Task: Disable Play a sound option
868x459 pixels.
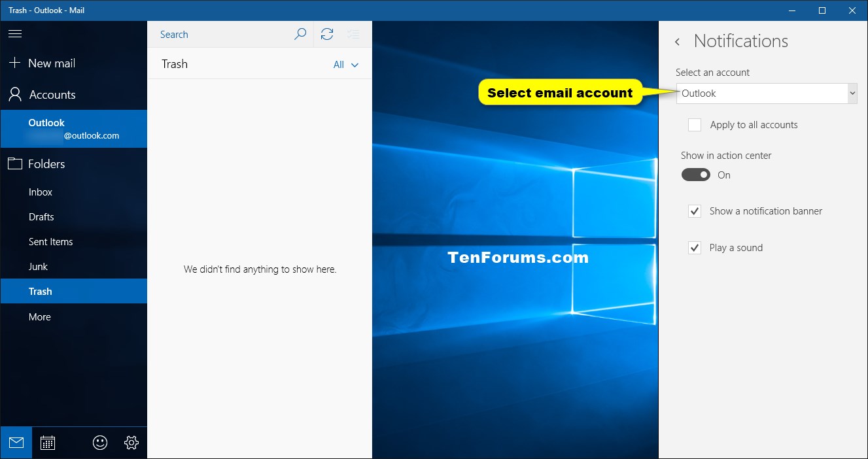Action: coord(695,247)
